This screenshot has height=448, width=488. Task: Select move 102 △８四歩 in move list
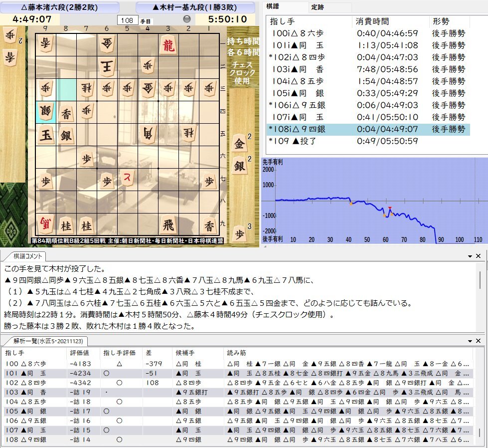[368, 57]
